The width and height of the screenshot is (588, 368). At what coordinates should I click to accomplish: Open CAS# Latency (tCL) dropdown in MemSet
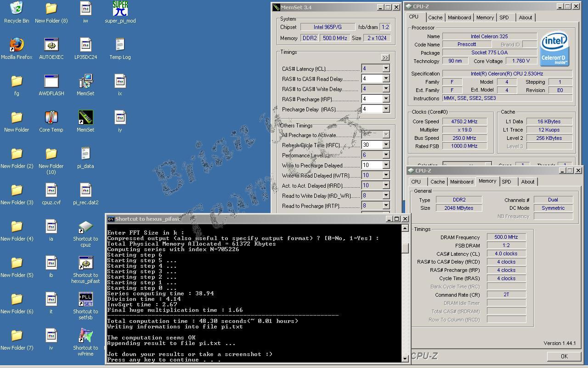click(x=386, y=69)
